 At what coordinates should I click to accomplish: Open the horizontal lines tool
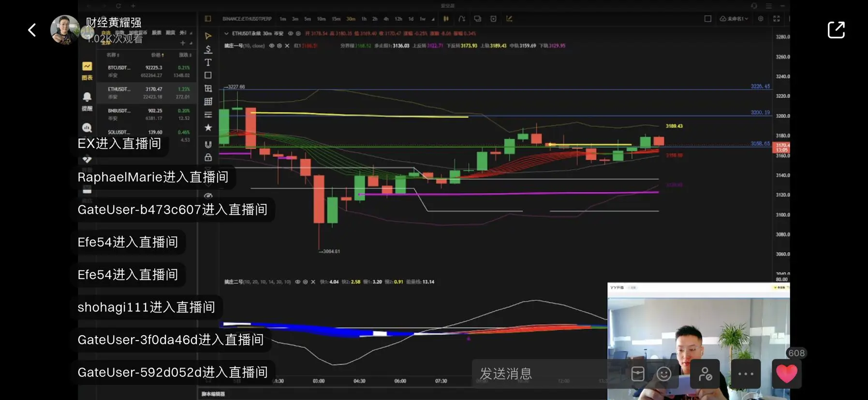tap(208, 114)
